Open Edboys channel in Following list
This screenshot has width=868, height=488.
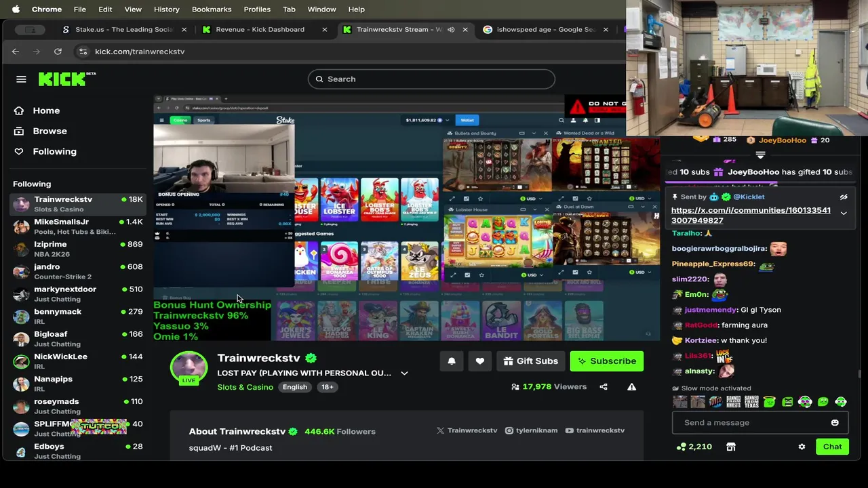coord(78,451)
